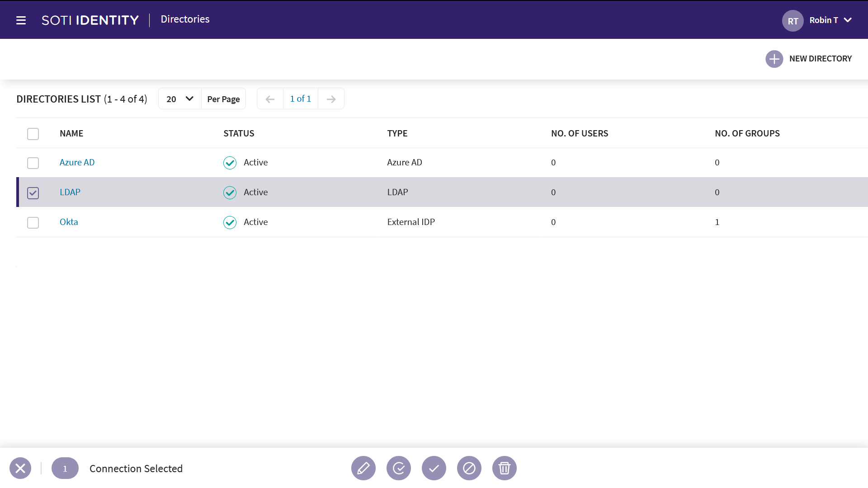The width and height of the screenshot is (868, 488).
Task: Click the checkmark enable icon
Action: point(434,468)
